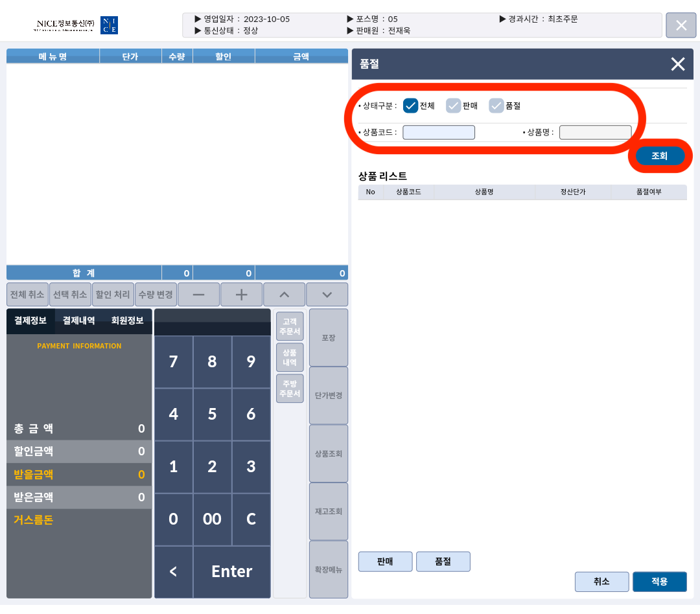Close the 품절 panel with X
Image resolution: width=700 pixels, height=614 pixels.
tap(677, 64)
